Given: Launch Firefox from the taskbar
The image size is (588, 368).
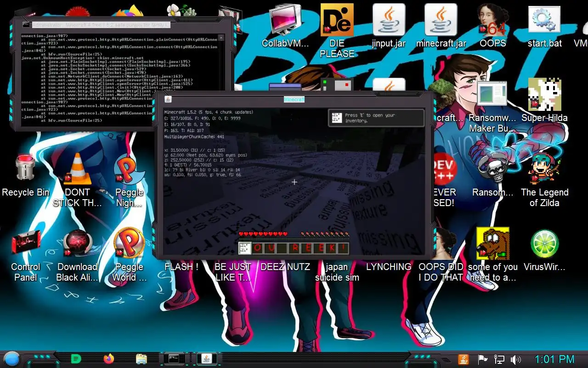Looking at the screenshot, I should pos(109,359).
